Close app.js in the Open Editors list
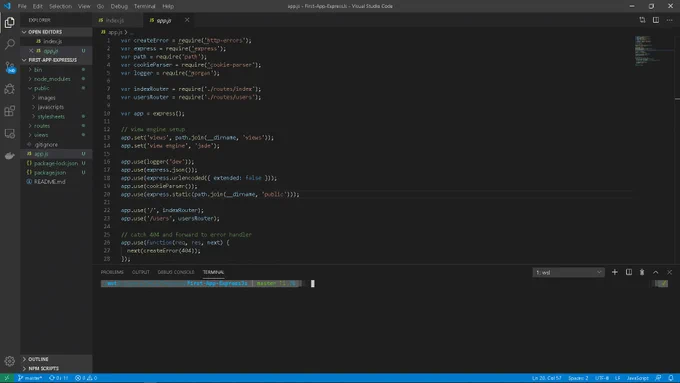 coord(31,51)
